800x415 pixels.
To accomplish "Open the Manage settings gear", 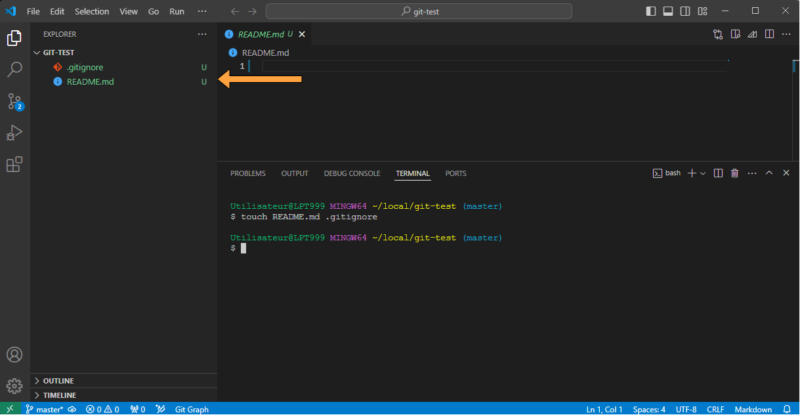I will [x=15, y=385].
